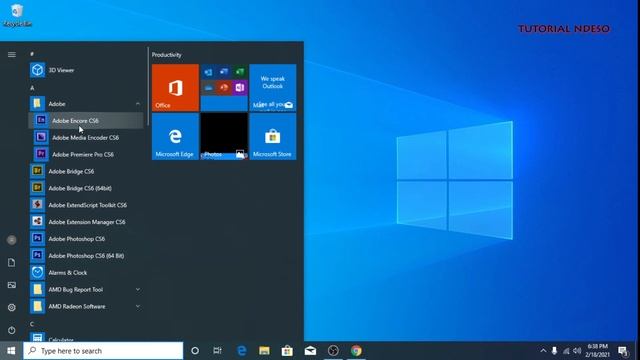Open the Office apps group tile
This screenshot has height=360, width=640.
tap(224, 87)
